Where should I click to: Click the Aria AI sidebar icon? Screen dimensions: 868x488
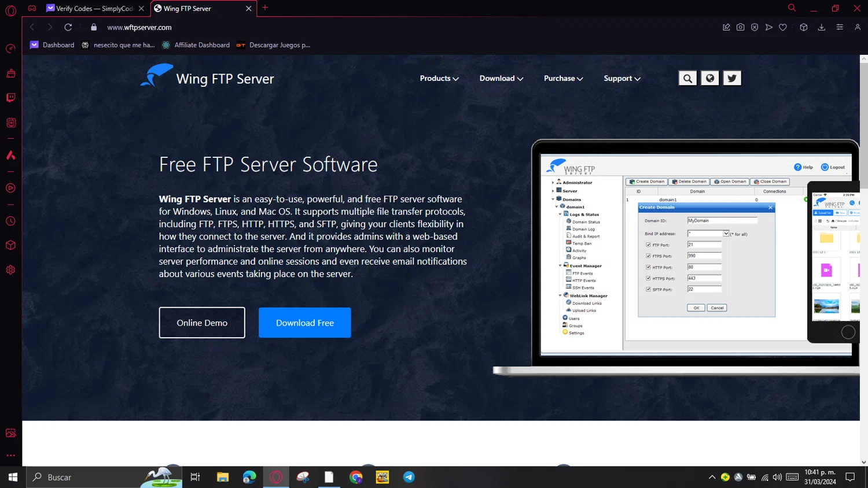(10, 155)
